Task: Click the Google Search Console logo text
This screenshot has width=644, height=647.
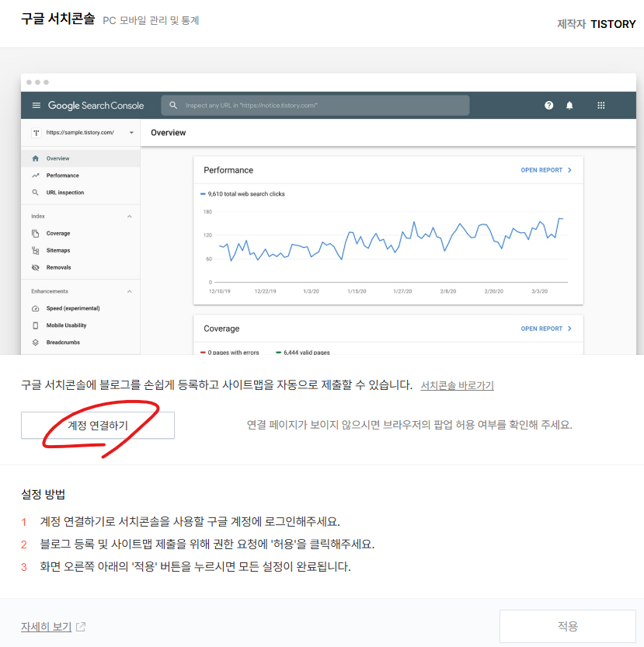Action: (x=96, y=105)
